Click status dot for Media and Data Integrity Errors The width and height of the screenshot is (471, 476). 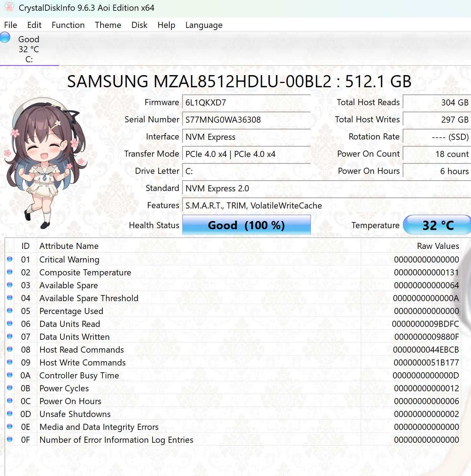coord(10,427)
